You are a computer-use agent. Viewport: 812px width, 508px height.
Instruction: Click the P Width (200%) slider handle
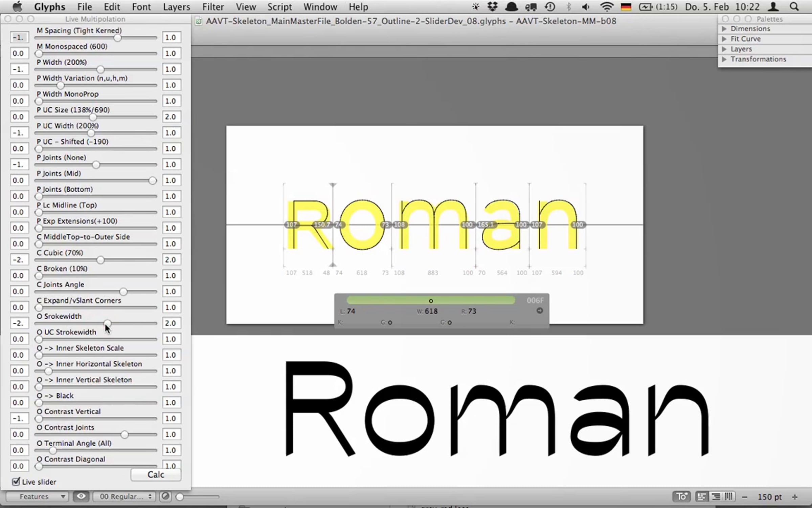coord(100,69)
